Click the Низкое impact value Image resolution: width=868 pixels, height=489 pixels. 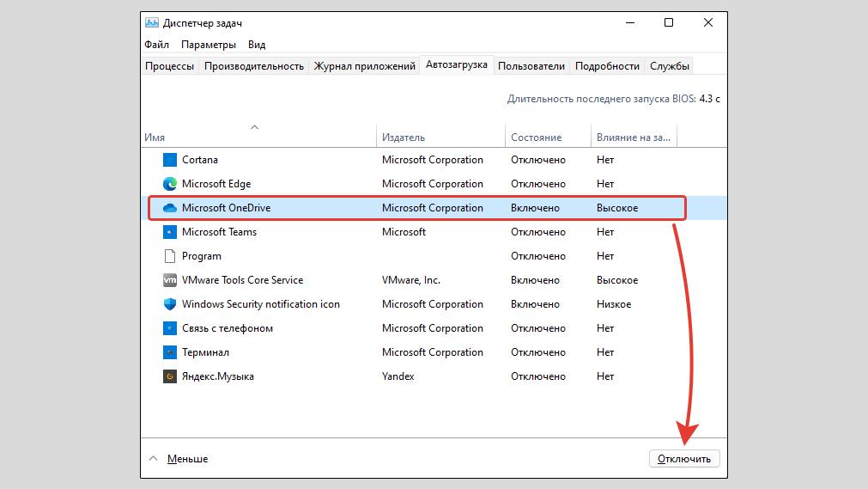pyautogui.click(x=614, y=304)
